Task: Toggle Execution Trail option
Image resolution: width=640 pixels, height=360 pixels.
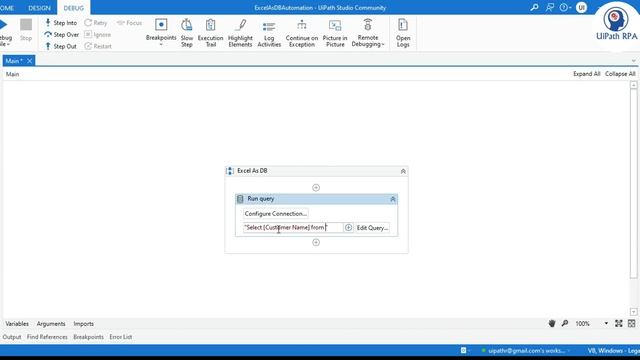Action: 210,33
